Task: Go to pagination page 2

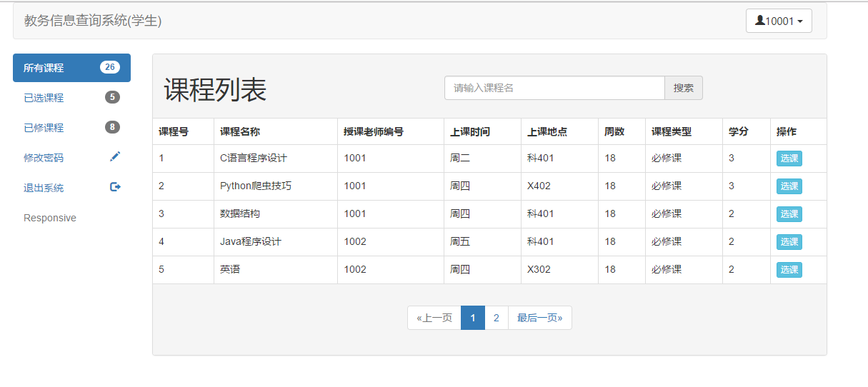Action: pos(497,318)
